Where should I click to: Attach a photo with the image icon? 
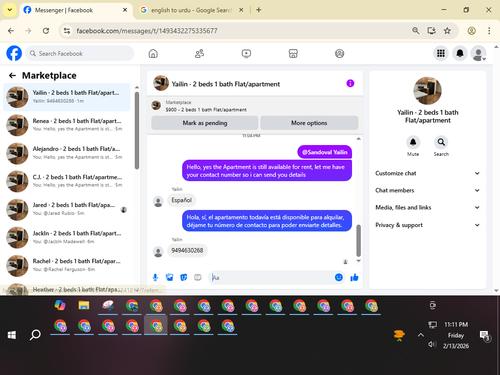pyautogui.click(x=169, y=277)
